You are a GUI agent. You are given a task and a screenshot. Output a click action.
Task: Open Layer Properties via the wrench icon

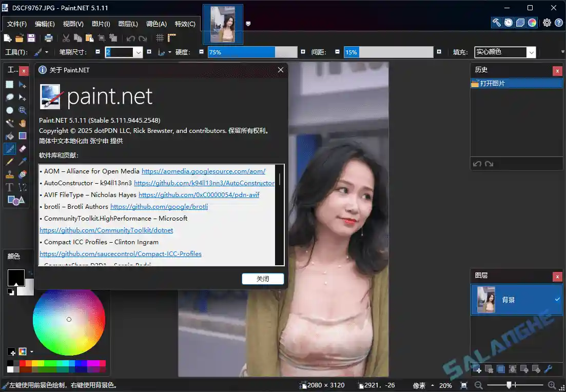point(548,369)
